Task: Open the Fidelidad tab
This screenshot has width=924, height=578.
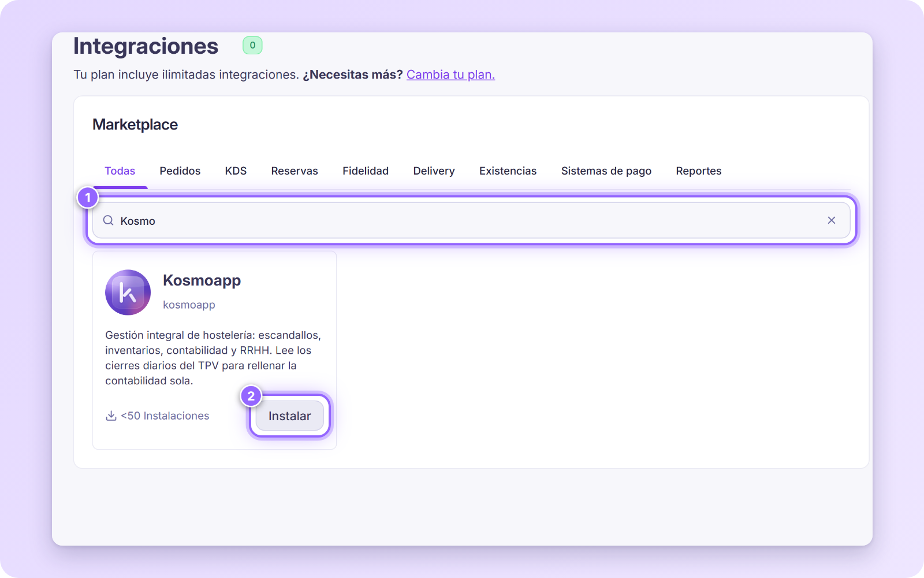Action: [366, 171]
